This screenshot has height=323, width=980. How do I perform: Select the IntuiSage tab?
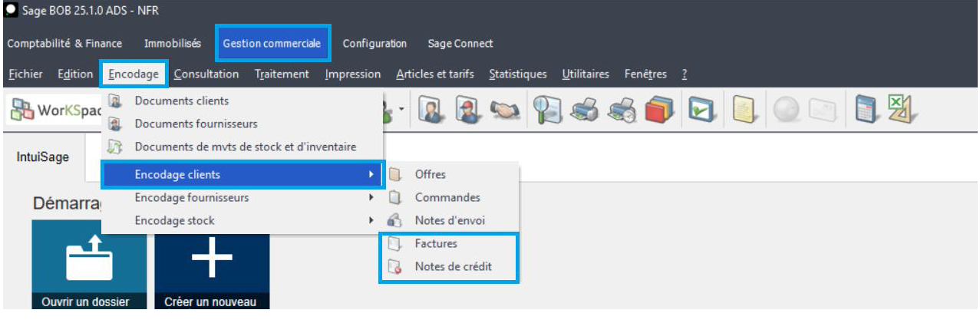click(43, 157)
